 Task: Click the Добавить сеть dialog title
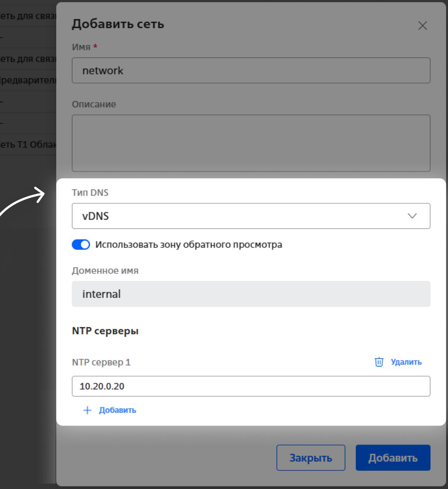118,24
